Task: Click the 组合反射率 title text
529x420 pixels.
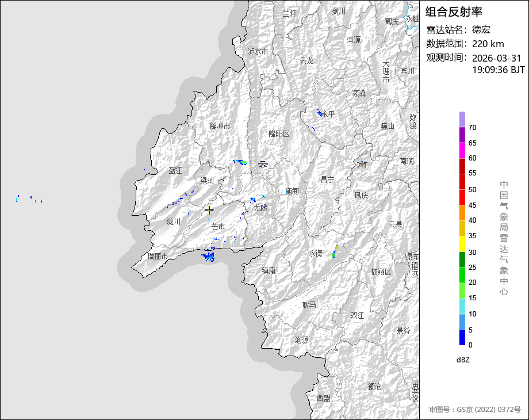Action: (x=454, y=12)
